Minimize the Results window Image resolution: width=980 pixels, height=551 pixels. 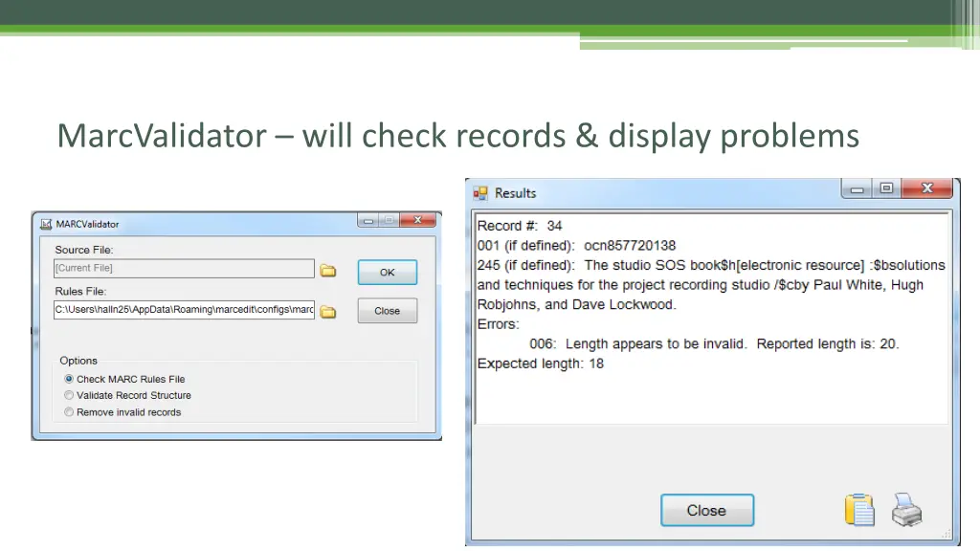[x=857, y=188]
